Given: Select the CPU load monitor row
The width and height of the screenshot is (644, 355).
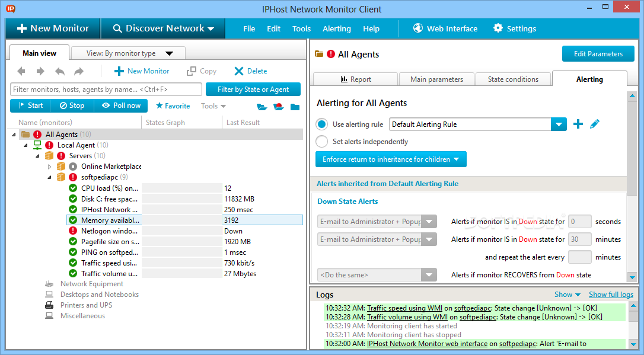Looking at the screenshot, I should pos(185,188).
